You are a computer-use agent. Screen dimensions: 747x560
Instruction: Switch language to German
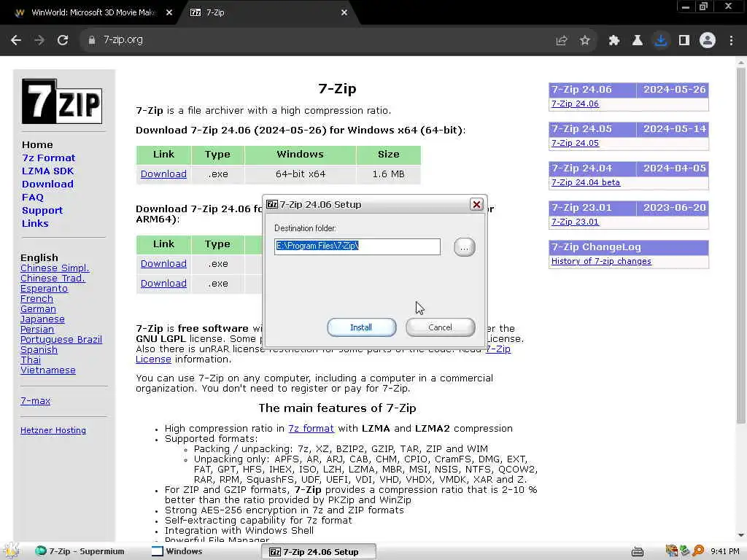pos(38,309)
